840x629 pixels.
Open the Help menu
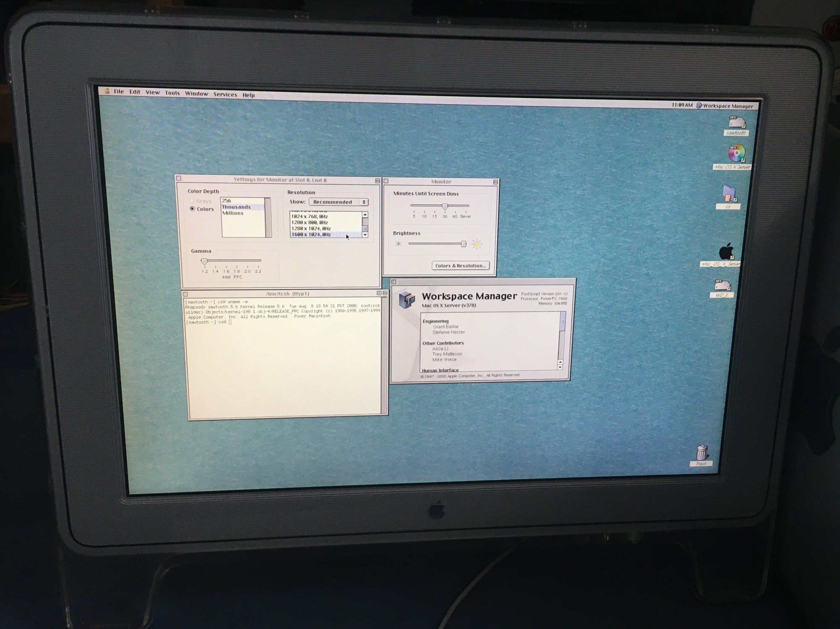click(x=249, y=95)
